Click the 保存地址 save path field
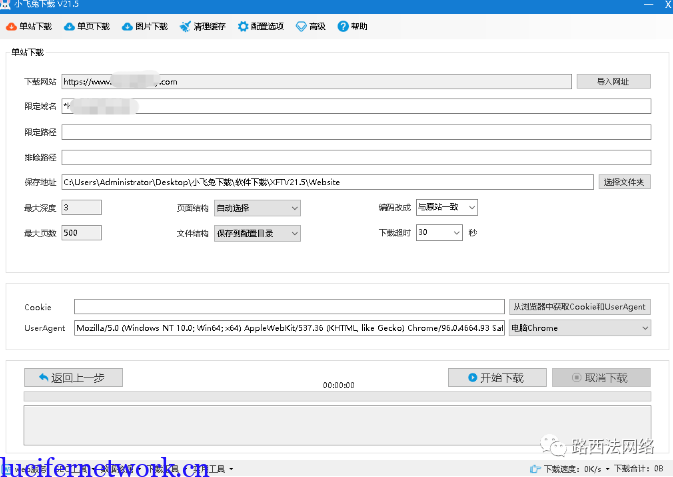The height and width of the screenshot is (477, 673). click(x=327, y=182)
